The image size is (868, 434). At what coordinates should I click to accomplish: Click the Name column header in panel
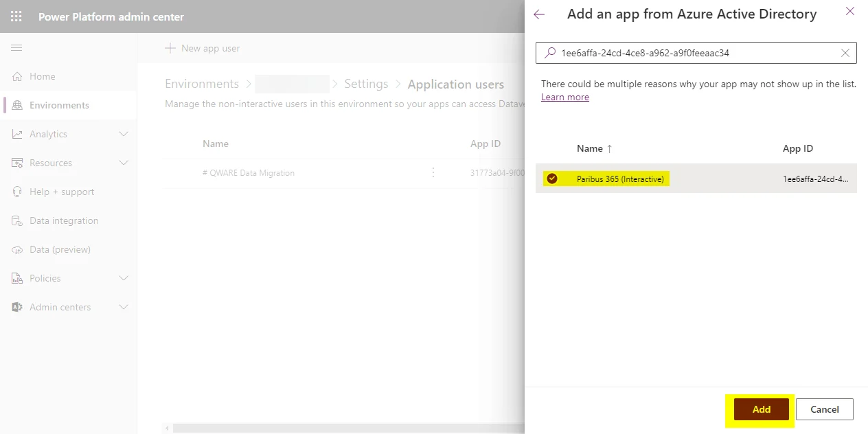click(x=590, y=148)
